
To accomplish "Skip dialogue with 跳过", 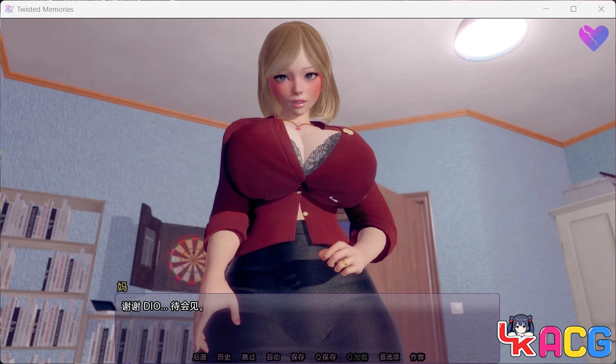I will [x=249, y=357].
